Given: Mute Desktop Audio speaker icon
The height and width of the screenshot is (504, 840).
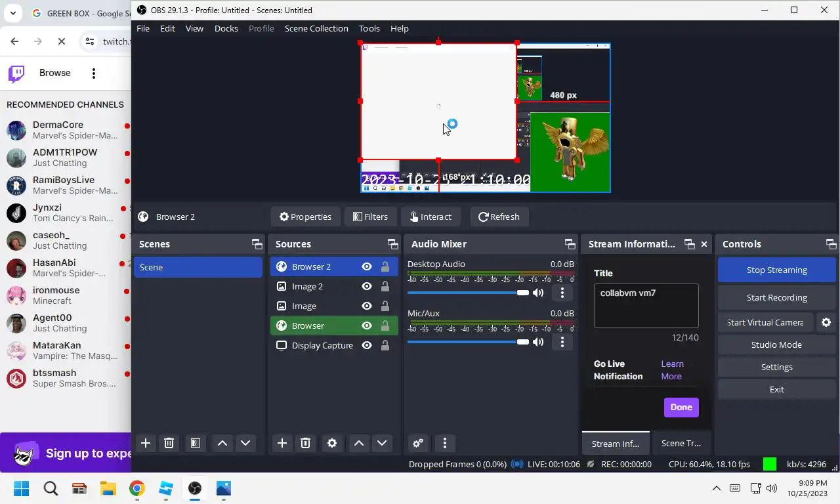Looking at the screenshot, I should pos(538,293).
